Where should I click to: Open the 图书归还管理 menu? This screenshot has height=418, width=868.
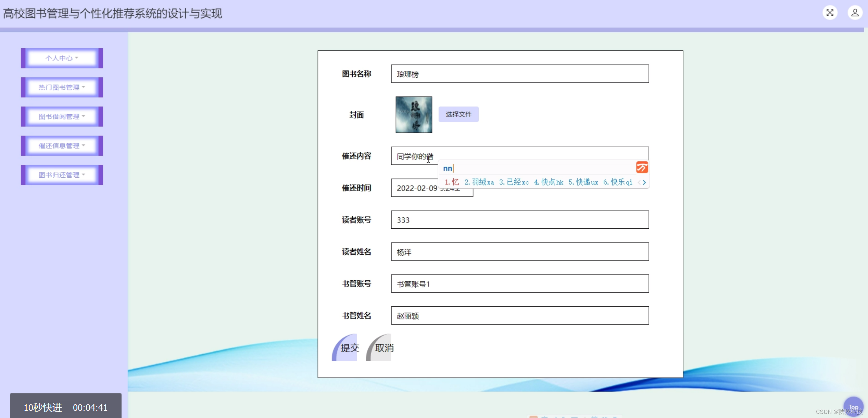click(x=62, y=175)
